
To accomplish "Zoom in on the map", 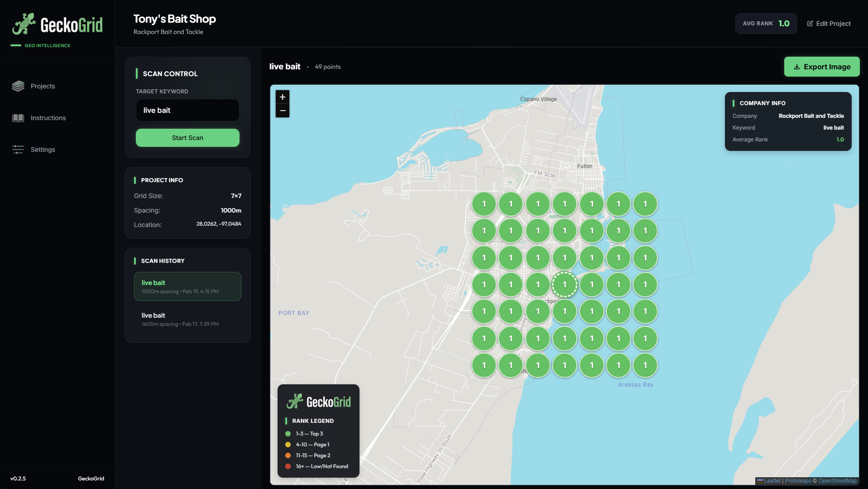I will (x=282, y=97).
